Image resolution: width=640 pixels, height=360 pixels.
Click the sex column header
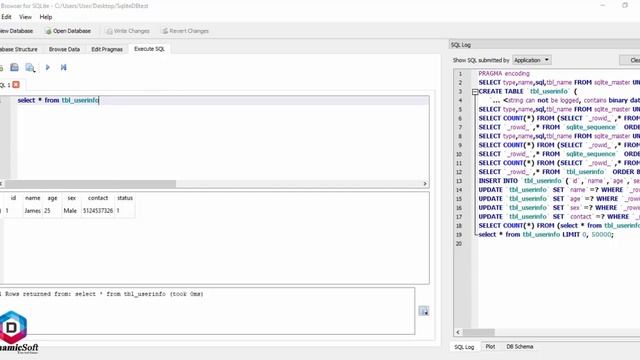tap(71, 198)
